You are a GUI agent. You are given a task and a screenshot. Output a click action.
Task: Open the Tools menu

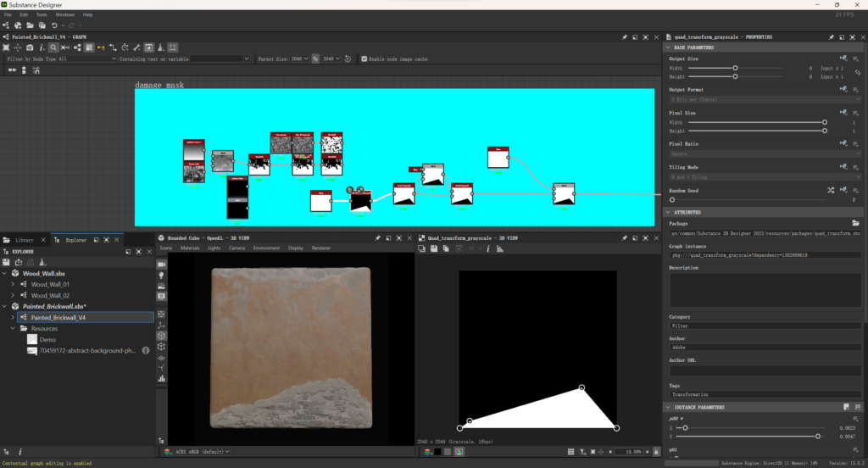coord(42,14)
